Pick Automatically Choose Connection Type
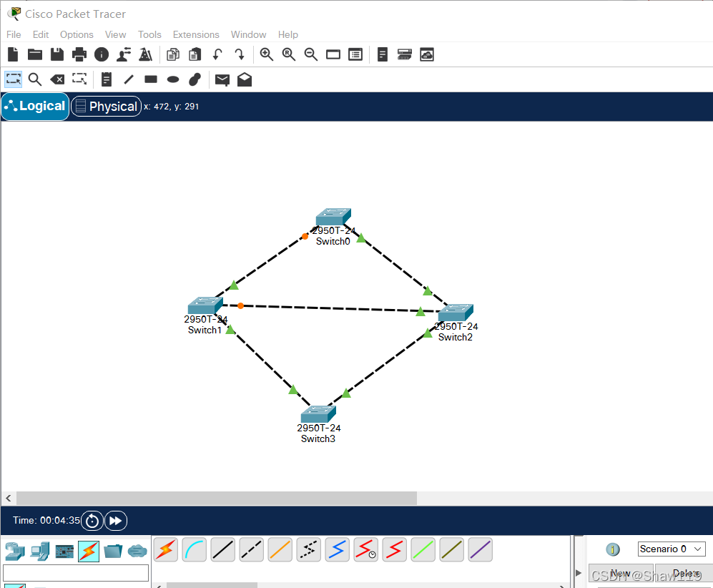Image resolution: width=713 pixels, height=588 pixels. pyautogui.click(x=166, y=549)
